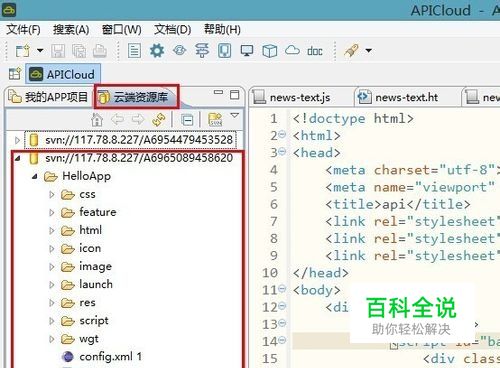Click the Back arrow in panel toolbar
This screenshot has width=500, height=368.
click(117, 119)
